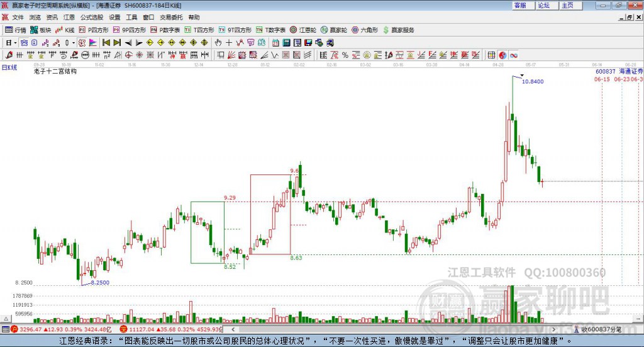
Task: Open 赢家服务 with dollar icon
Action: pyautogui.click(x=398, y=30)
